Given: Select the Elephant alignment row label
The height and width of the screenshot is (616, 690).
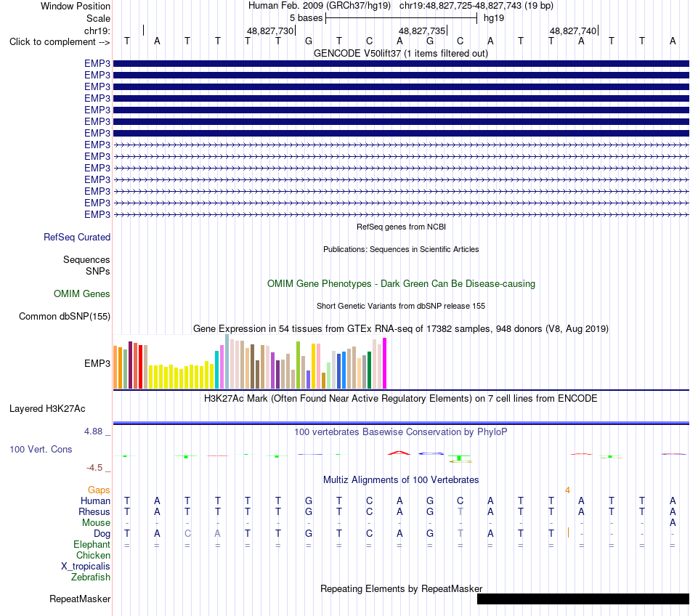Looking at the screenshot, I should click(x=92, y=545).
